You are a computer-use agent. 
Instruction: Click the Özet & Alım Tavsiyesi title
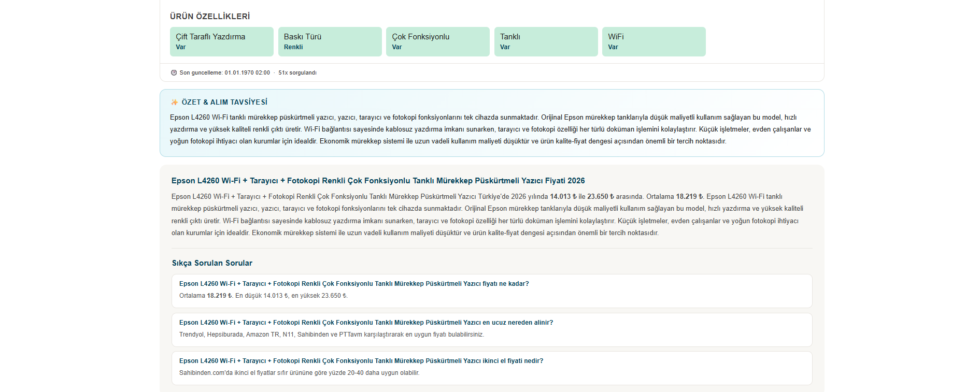pos(224,103)
